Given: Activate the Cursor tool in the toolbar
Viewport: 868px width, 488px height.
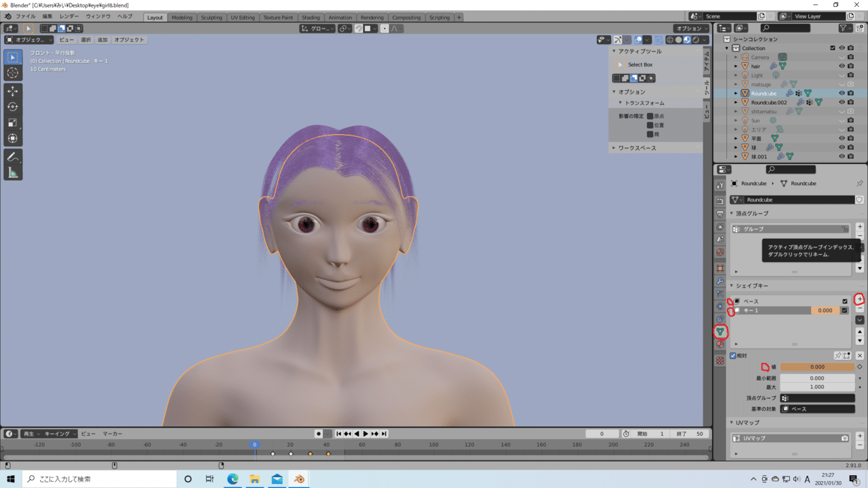Looking at the screenshot, I should [13, 73].
